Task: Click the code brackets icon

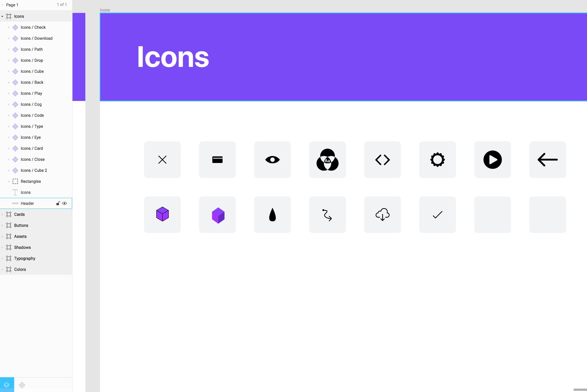Action: click(x=382, y=159)
